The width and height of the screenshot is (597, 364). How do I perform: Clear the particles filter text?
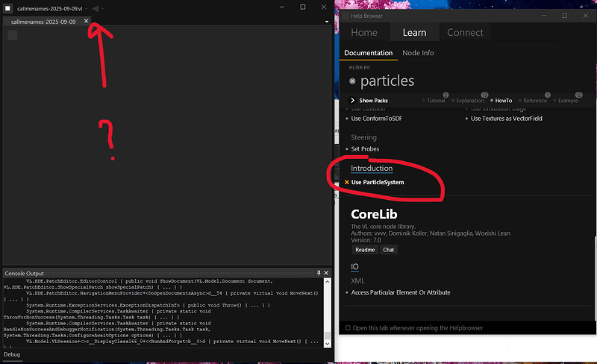click(352, 81)
